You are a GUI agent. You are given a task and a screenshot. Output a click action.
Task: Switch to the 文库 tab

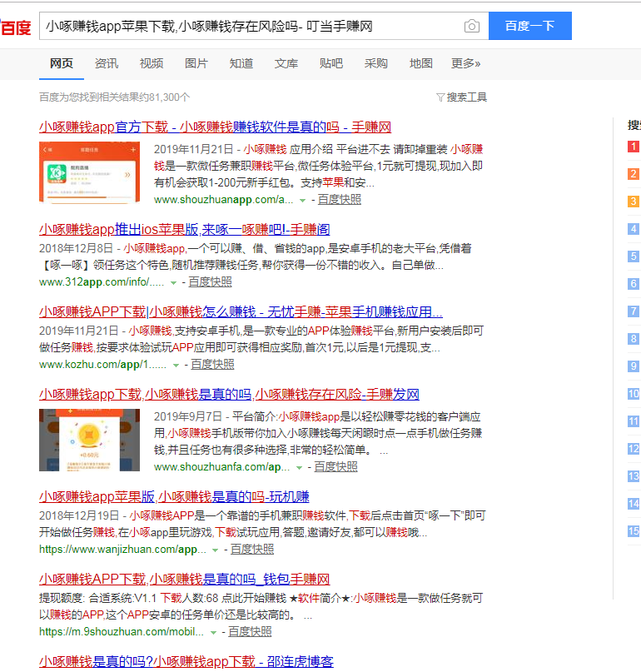tap(286, 63)
